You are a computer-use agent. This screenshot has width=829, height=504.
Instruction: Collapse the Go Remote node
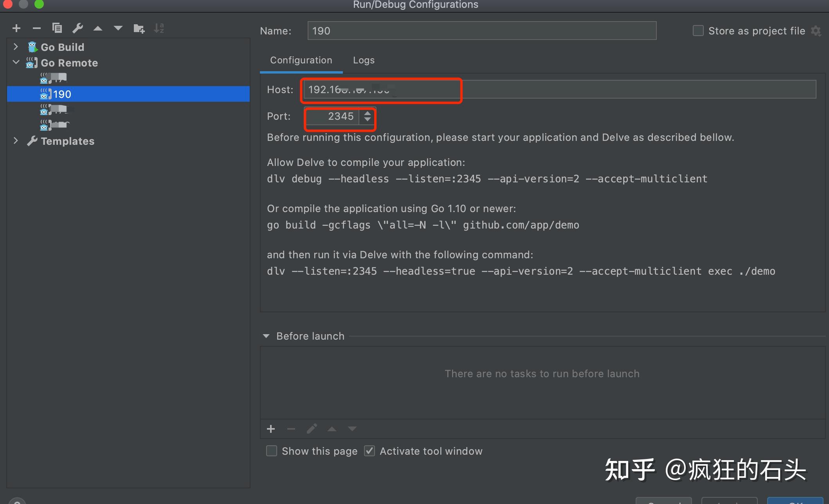pyautogui.click(x=16, y=62)
